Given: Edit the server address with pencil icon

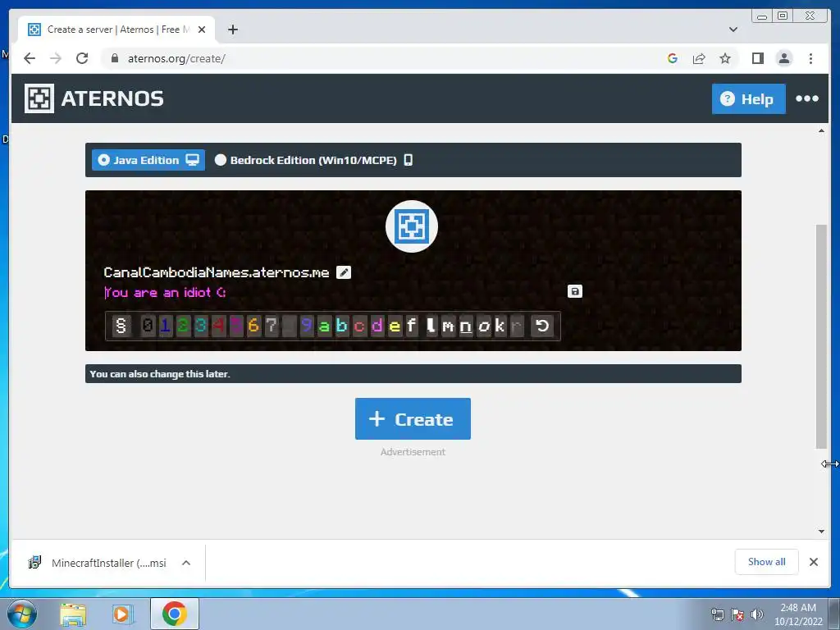Looking at the screenshot, I should [x=344, y=272].
